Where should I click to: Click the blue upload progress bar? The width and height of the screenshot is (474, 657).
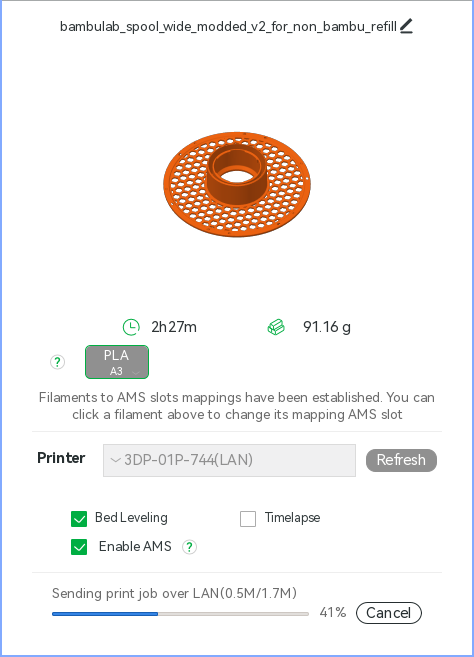180,614
